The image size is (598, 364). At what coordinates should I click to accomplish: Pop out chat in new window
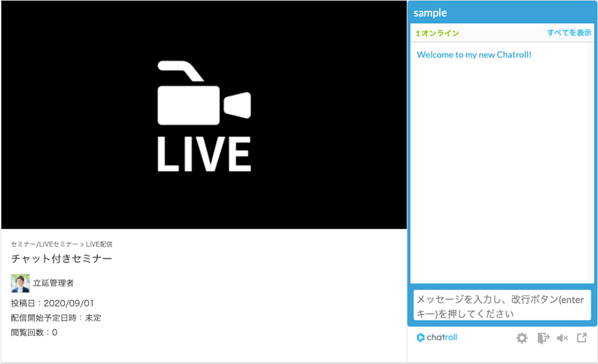[582, 338]
